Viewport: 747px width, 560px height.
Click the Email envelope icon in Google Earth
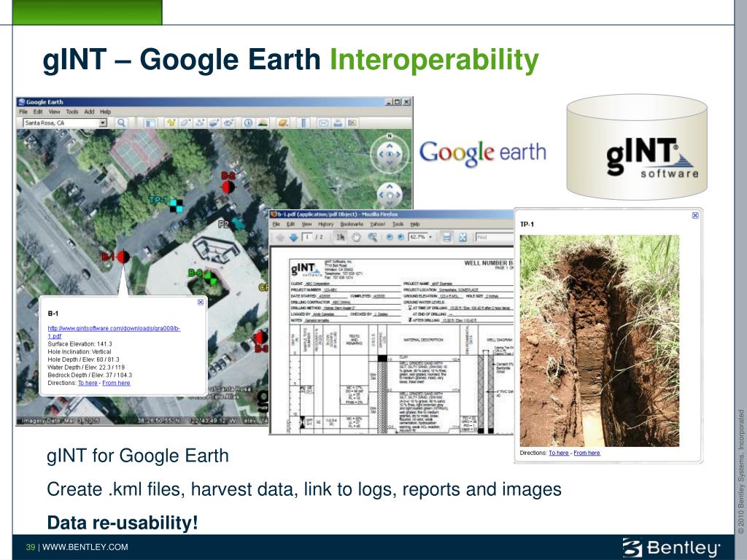323,122
